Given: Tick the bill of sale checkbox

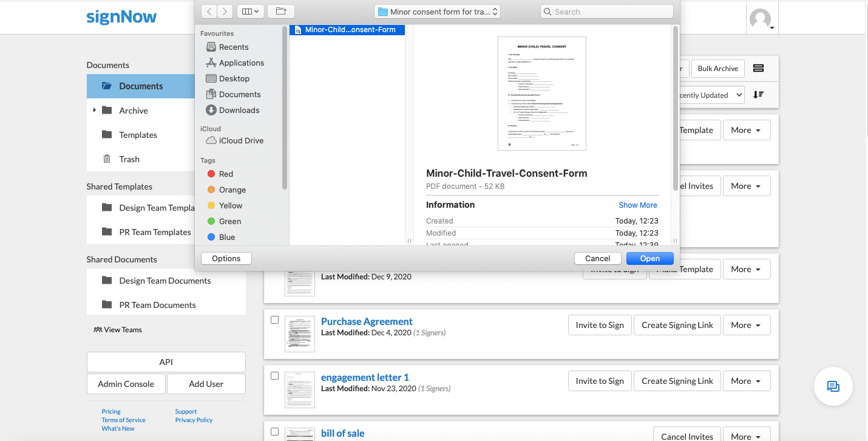Looking at the screenshot, I should tap(274, 431).
